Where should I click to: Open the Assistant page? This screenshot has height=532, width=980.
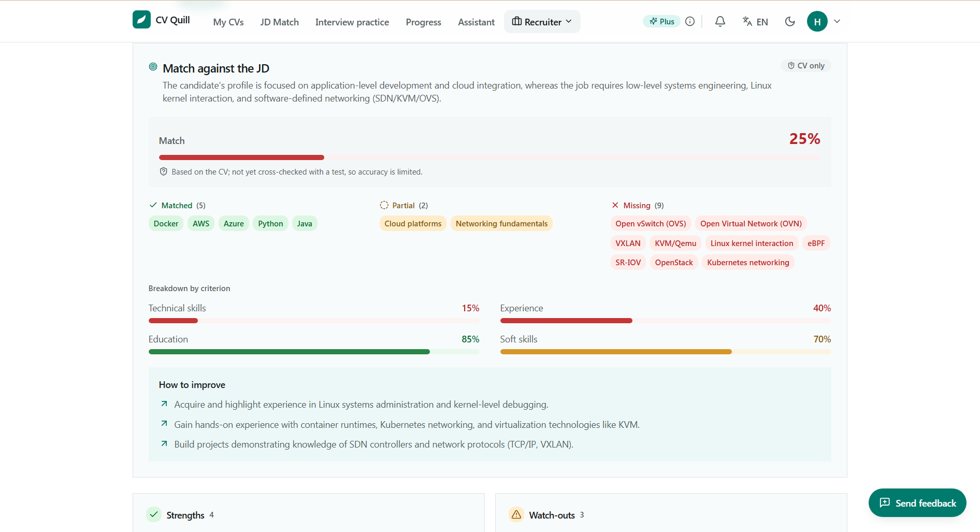477,22
